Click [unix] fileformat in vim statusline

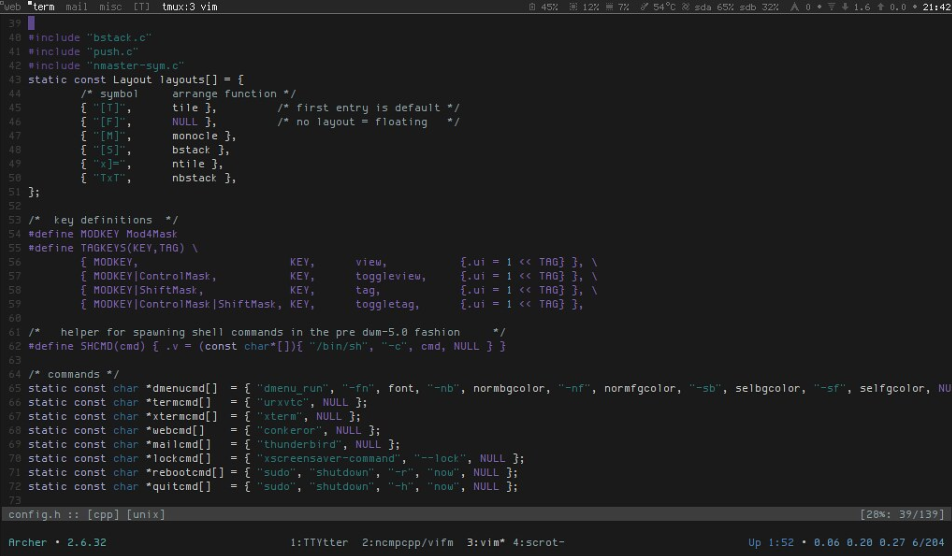[x=146, y=514]
